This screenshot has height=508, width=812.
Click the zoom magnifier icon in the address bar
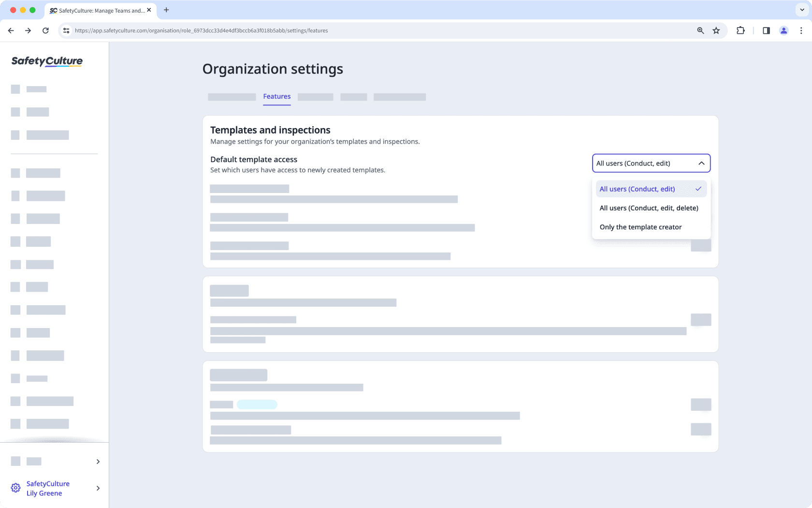coord(700,30)
